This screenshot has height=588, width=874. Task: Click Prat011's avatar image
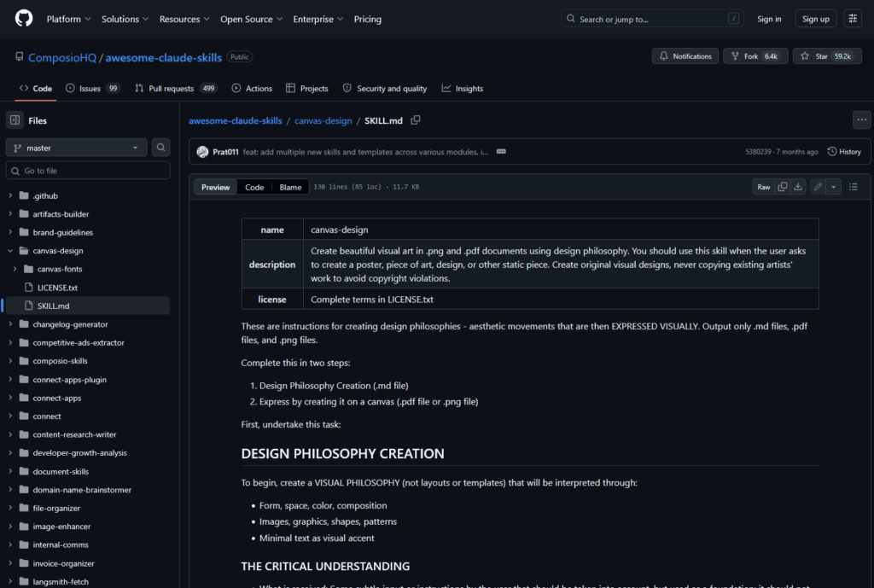202,152
